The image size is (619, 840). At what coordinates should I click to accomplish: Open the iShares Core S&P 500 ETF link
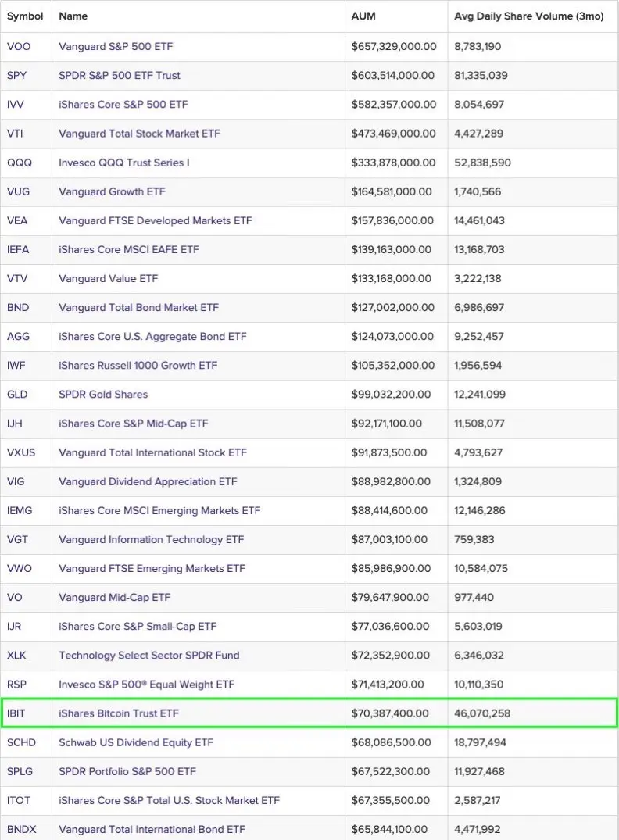[123, 105]
